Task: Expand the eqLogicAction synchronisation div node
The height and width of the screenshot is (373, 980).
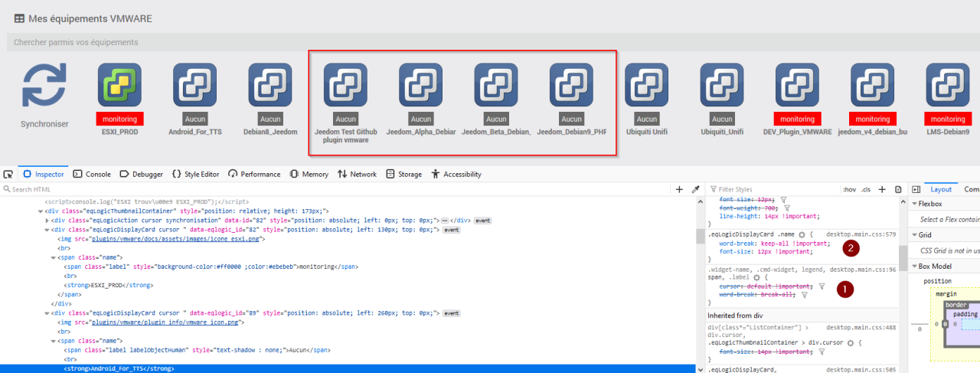Action: [x=46, y=220]
